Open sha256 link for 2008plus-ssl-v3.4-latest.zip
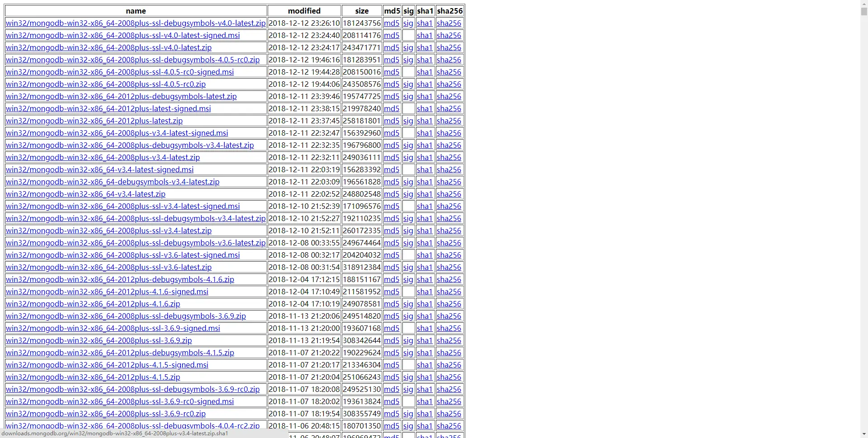The image size is (868, 438). [x=449, y=231]
